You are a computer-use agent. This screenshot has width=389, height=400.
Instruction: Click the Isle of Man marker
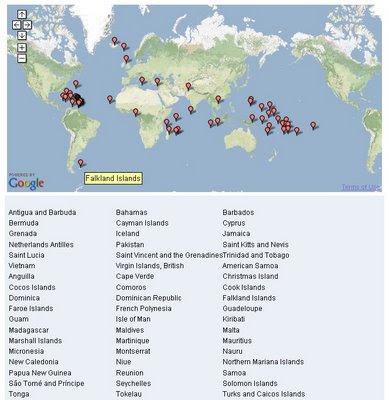pos(126,59)
